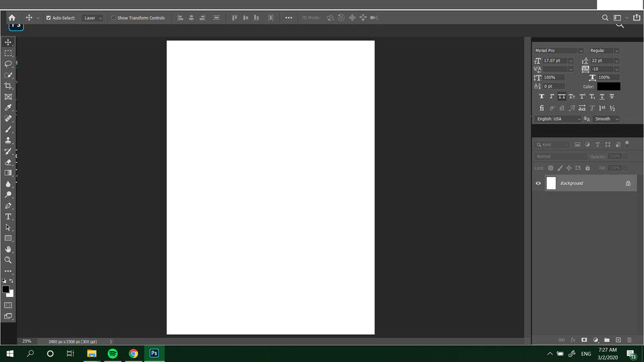The height and width of the screenshot is (362, 644).
Task: Open the Share button at top right
Action: pos(637,17)
